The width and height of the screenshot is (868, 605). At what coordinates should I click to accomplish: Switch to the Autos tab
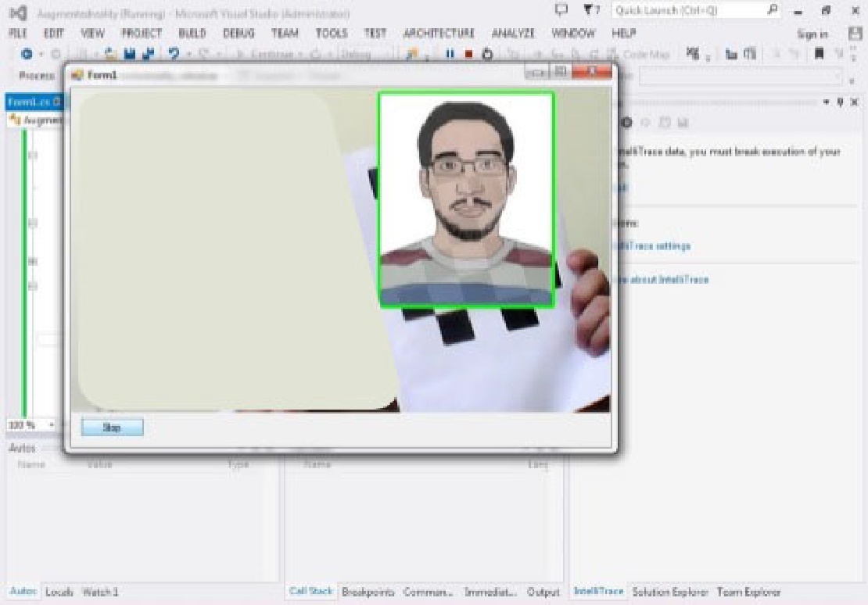click(23, 592)
